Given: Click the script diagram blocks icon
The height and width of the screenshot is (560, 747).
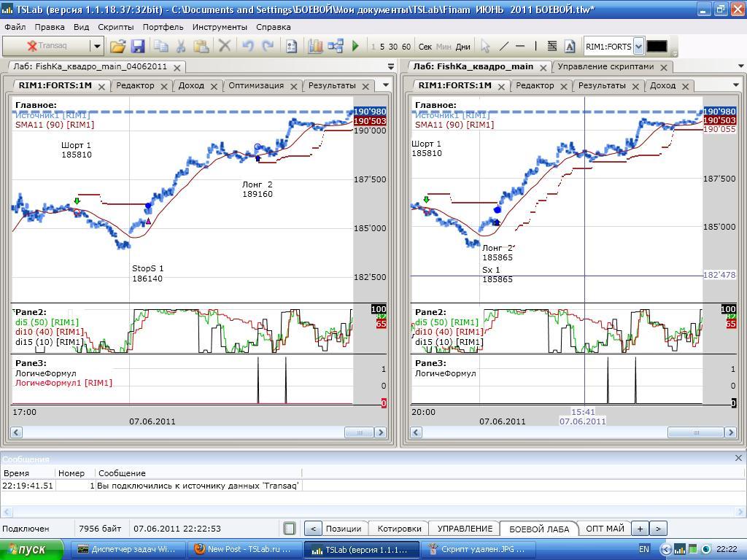Looking at the screenshot, I should coord(336,46).
